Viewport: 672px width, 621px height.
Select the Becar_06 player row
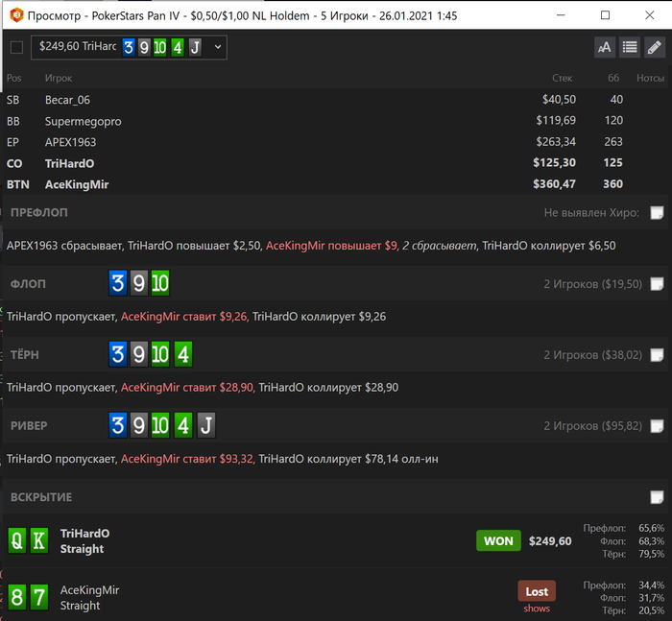tap(336, 100)
